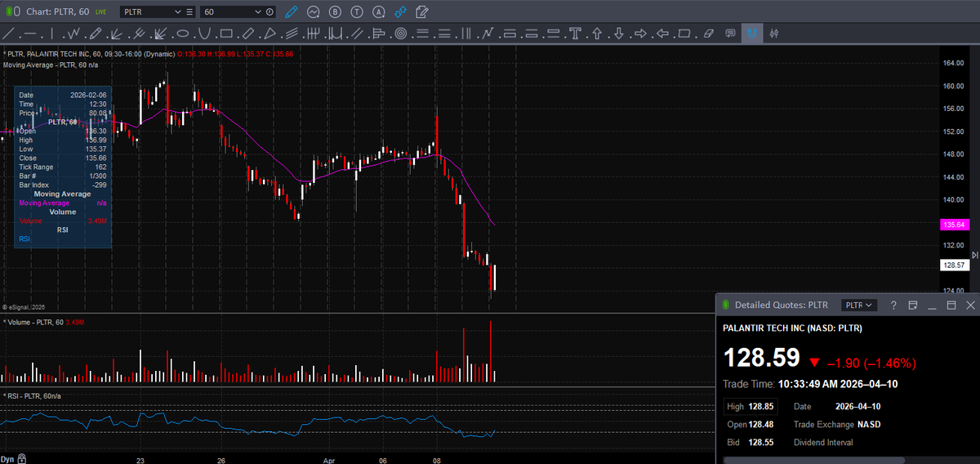This screenshot has width=980, height=464.
Task: Click the Open 128.48 row
Action: [751, 424]
